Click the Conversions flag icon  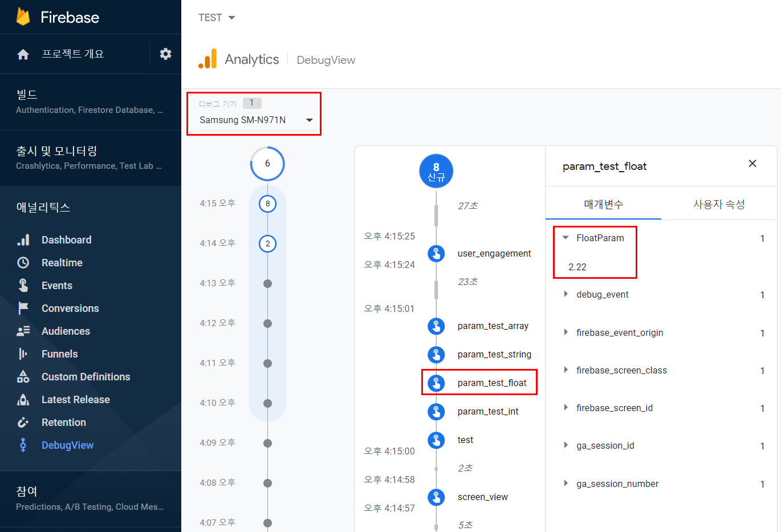pyautogui.click(x=23, y=308)
